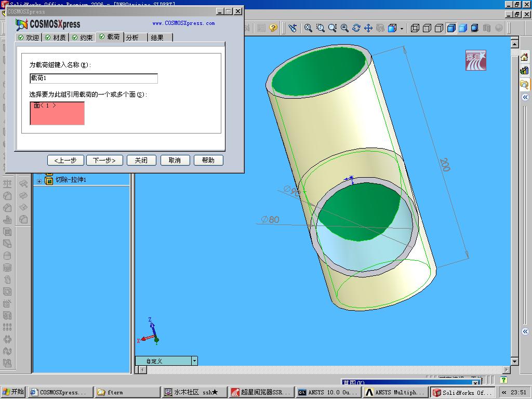Select the Zoom to Fit tool
Image resolution: width=532 pixels, height=399 pixels.
point(308,28)
